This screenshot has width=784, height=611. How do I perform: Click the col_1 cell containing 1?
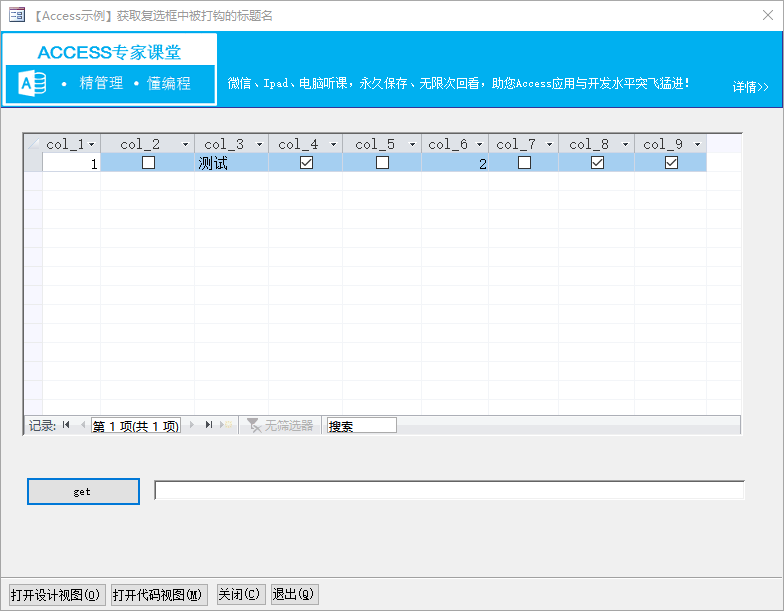(x=72, y=163)
